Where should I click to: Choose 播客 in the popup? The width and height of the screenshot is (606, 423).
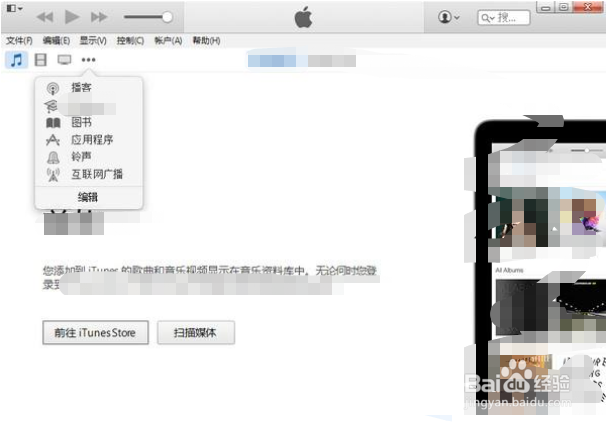pos(82,87)
